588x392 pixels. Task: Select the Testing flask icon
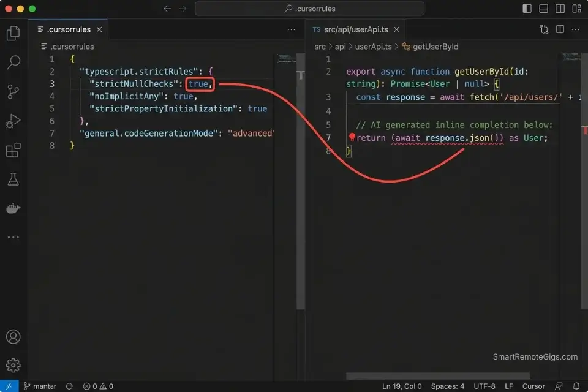[x=13, y=178]
